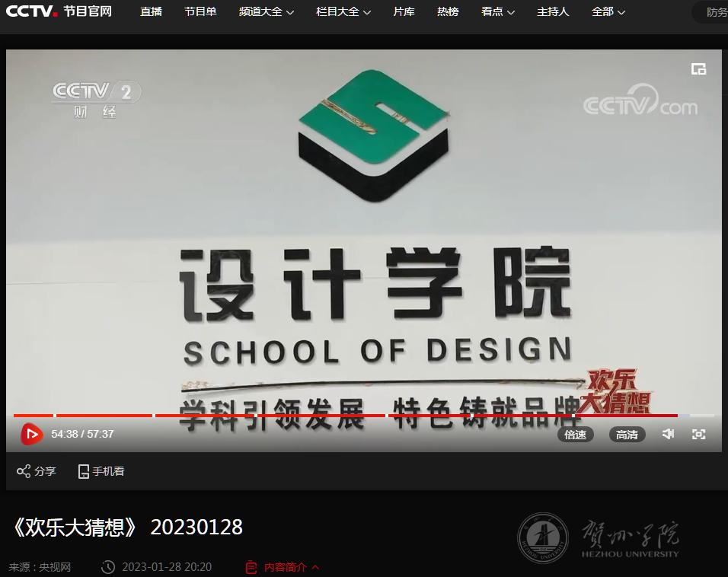Click the 分享 share button
Image resolution: width=728 pixels, height=577 pixels.
[x=37, y=471]
